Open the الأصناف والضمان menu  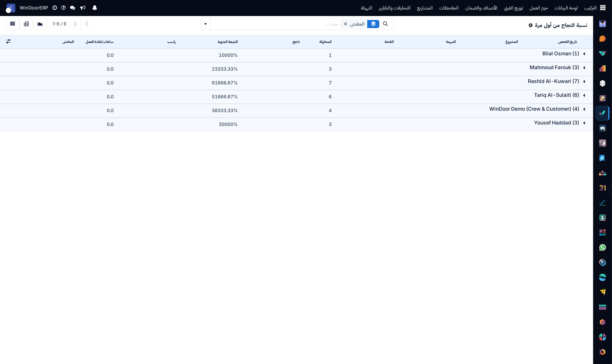coord(481,8)
